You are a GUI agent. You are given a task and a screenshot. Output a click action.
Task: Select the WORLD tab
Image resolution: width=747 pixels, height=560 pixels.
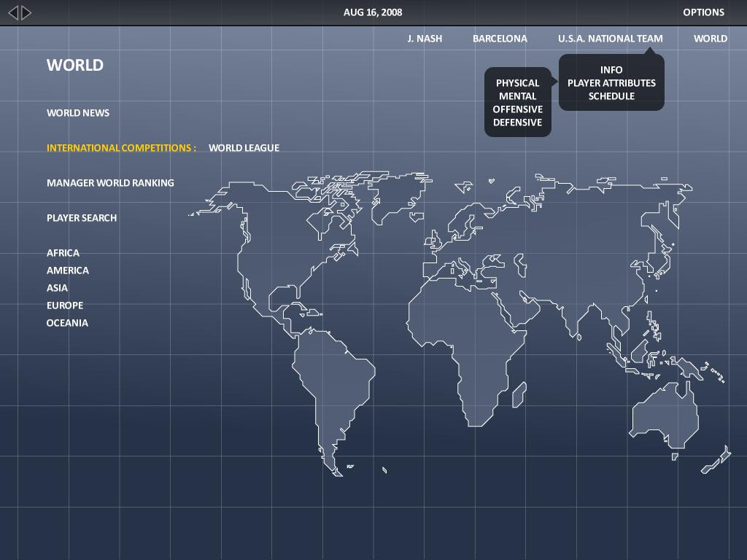tap(710, 39)
